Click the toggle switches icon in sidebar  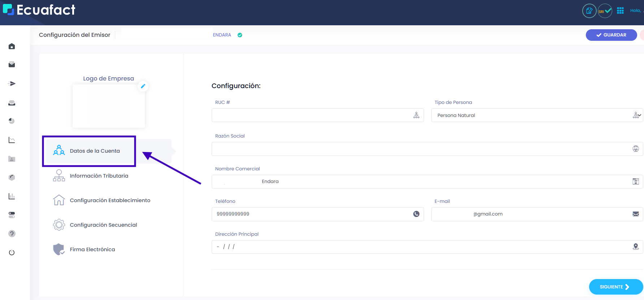pyautogui.click(x=12, y=215)
